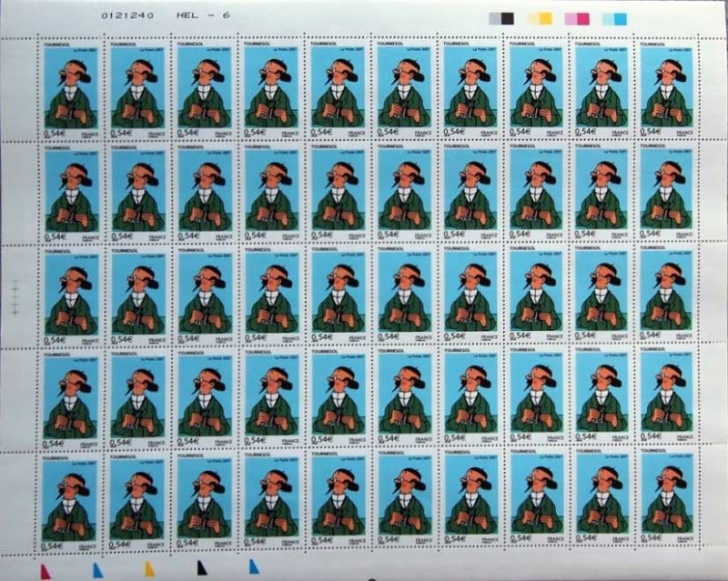This screenshot has width=728, height=581.
Task: Click the gray registration square at top
Action: pyautogui.click(x=496, y=17)
